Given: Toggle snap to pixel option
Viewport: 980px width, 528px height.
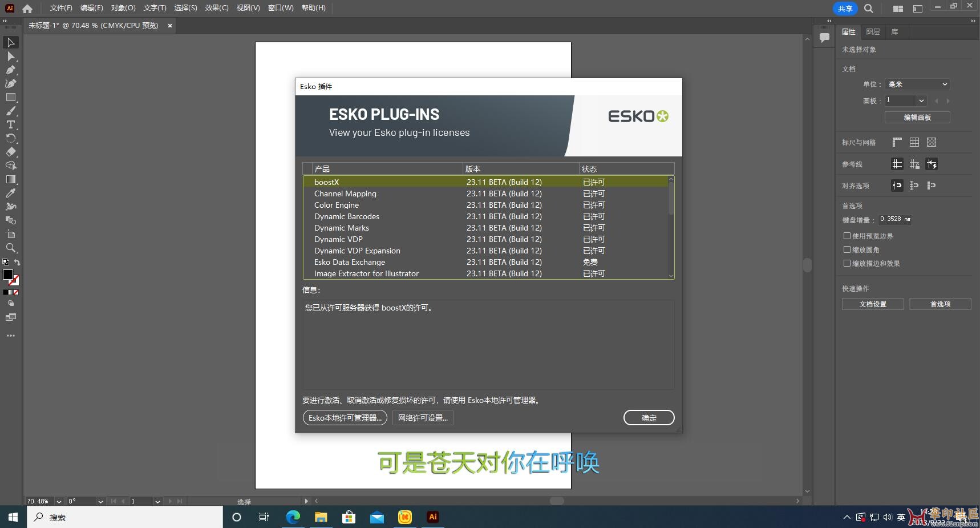Looking at the screenshot, I should click(932, 186).
